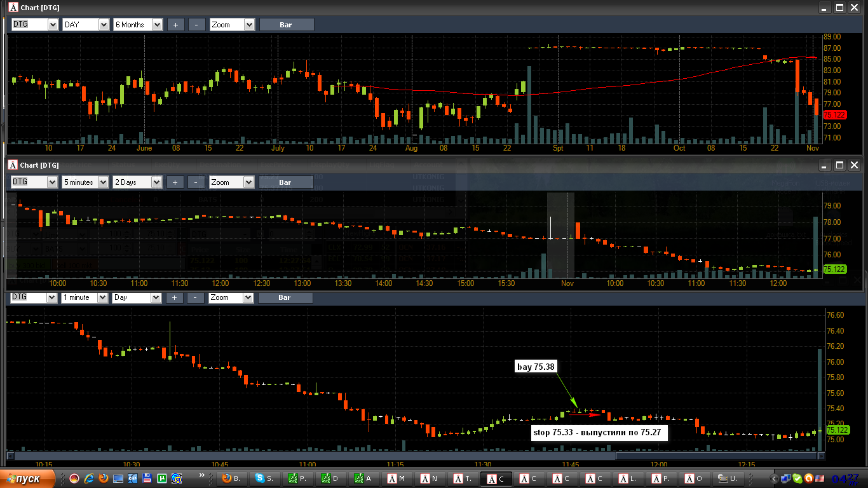Expand hidden quick launch icons chevron
The height and width of the screenshot is (488, 868).
(x=202, y=475)
